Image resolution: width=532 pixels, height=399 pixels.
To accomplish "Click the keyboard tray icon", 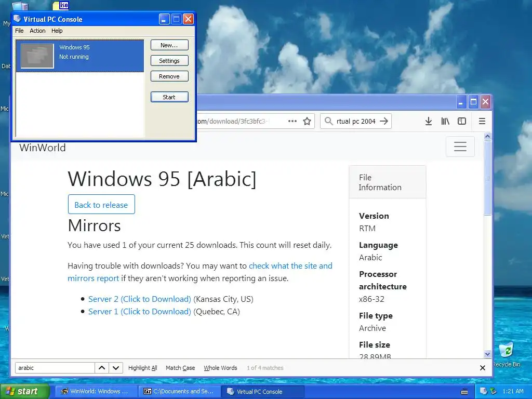I will pyautogui.click(x=464, y=392).
